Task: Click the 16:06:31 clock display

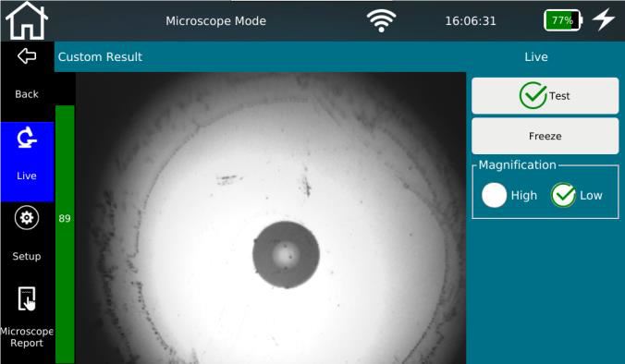Action: (471, 20)
